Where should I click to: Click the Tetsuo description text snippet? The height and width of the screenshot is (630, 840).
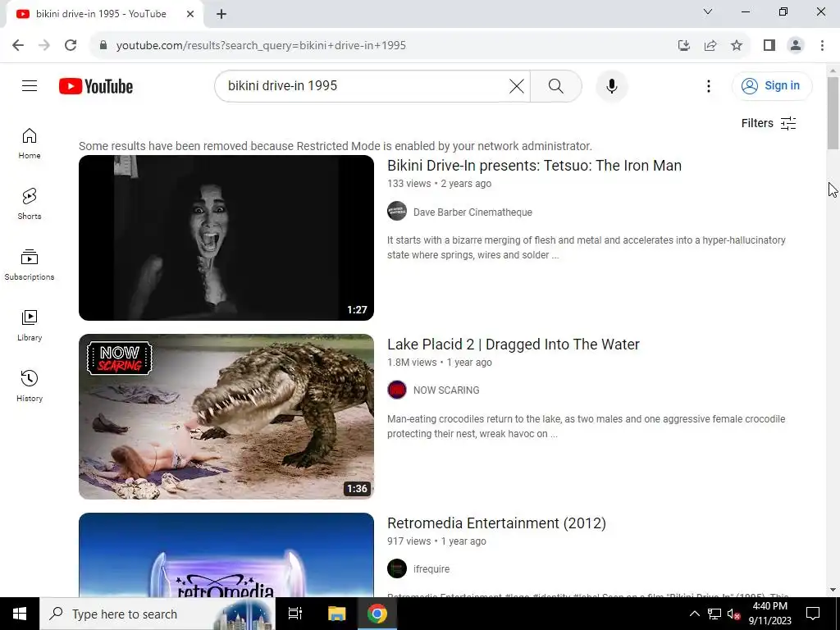tap(586, 248)
